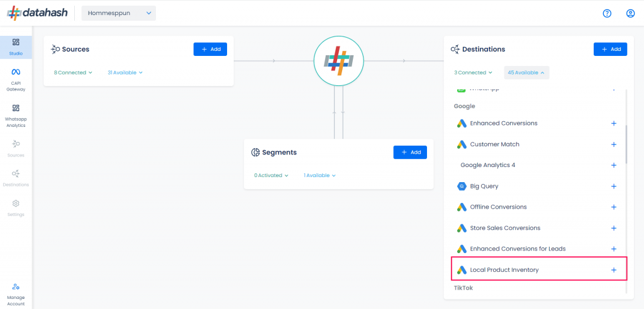
Task: Add Offline Conversions with plus icon
Action: coord(614,207)
